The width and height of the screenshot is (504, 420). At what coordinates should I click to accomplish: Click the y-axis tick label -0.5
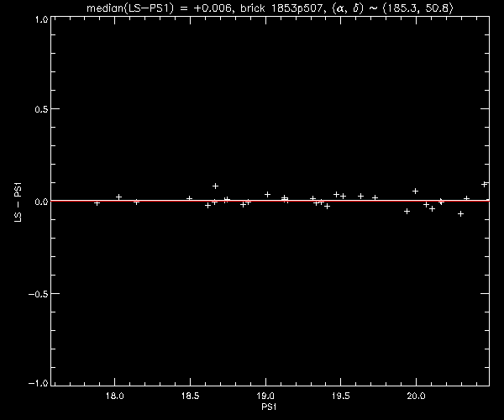38,294
